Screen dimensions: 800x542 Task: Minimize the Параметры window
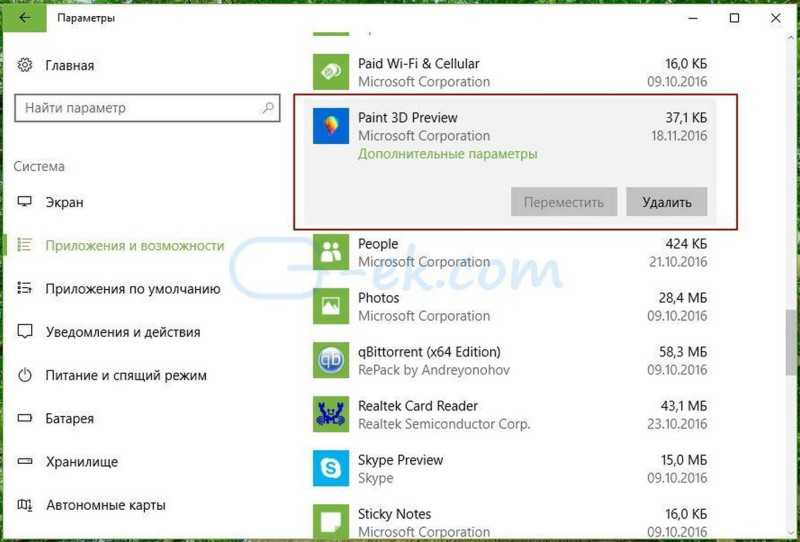[x=693, y=18]
